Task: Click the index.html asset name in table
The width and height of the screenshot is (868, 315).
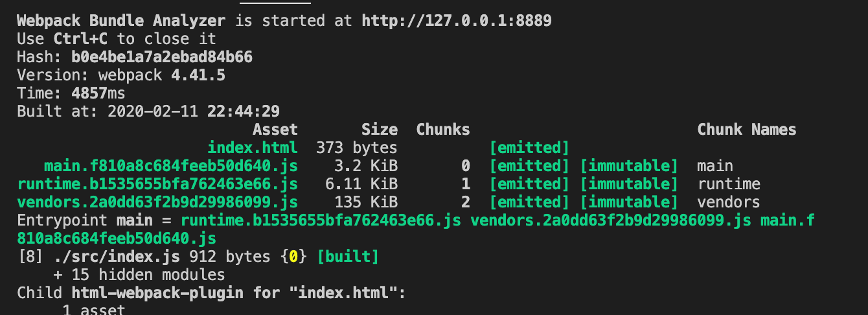Action: tap(253, 147)
